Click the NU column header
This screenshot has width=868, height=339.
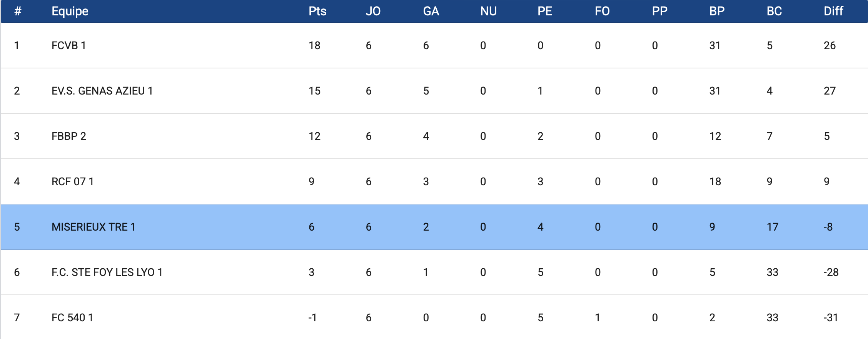488,11
